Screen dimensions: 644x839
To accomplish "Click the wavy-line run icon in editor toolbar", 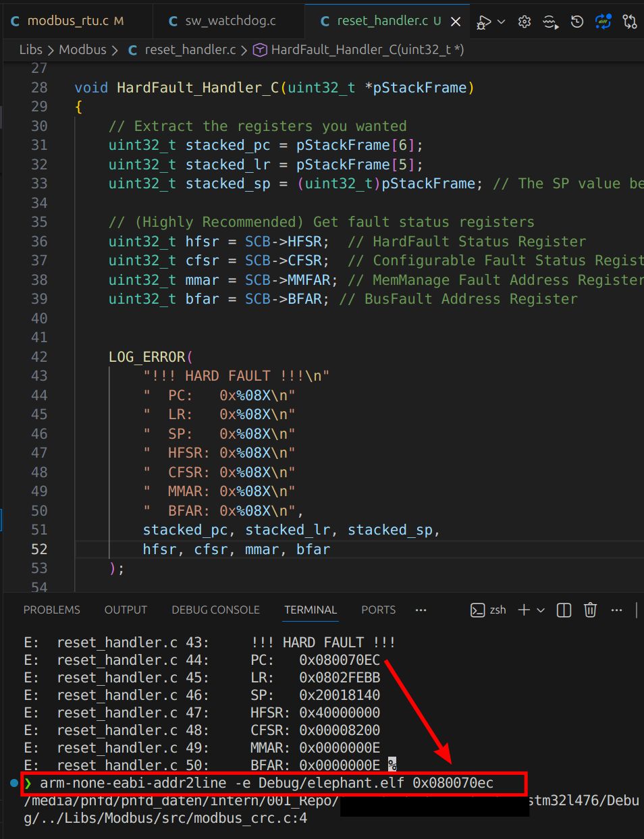I will click(x=551, y=22).
